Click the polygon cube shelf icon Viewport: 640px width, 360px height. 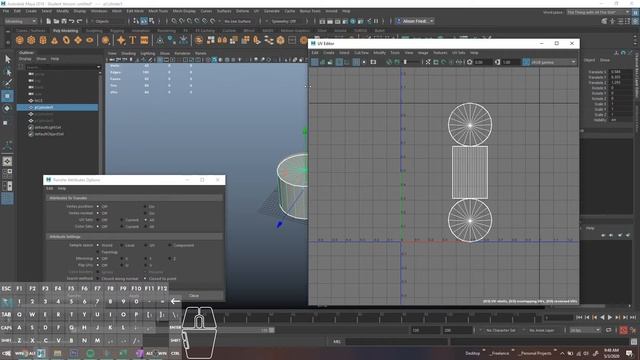[31, 40]
